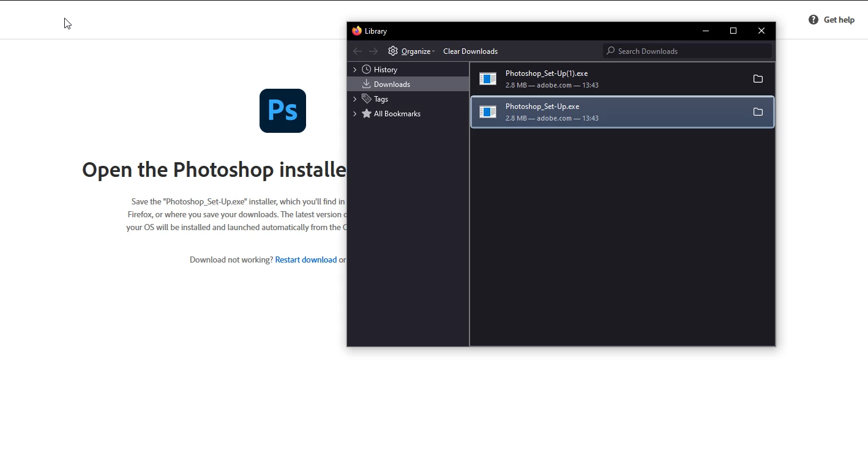Select Tags in Library sidebar
Viewport: 868px width, 467px height.
click(x=381, y=99)
